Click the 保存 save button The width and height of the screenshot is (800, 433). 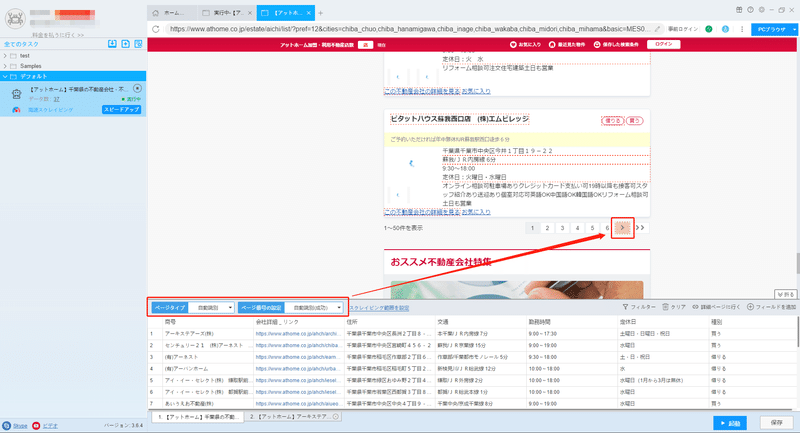(777, 423)
